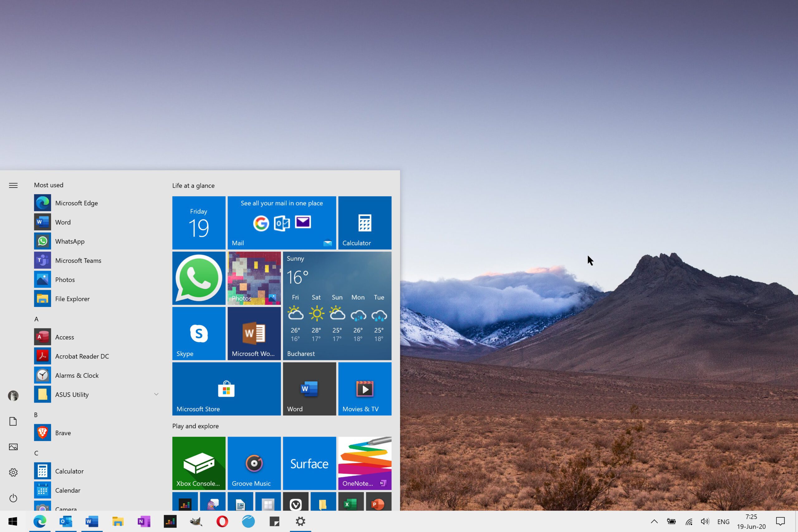Open the Mail live tile

pyautogui.click(x=281, y=223)
